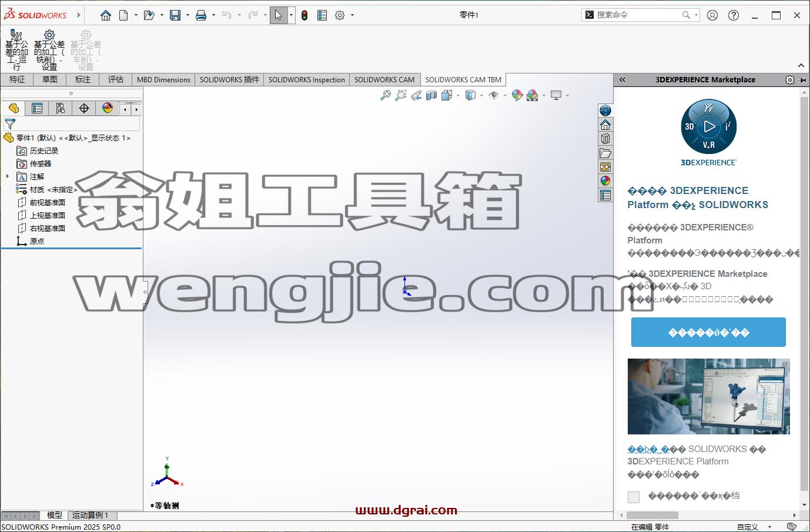Screen dimensions: 810x532
Task: Click the Home icon in top toolbar
Action: pyautogui.click(x=106, y=15)
